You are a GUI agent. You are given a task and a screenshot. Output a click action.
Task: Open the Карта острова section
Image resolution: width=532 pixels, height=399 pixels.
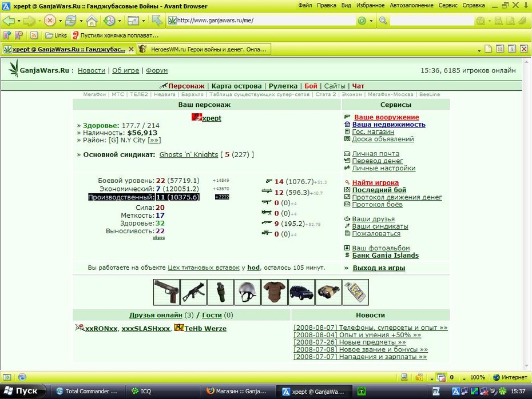pos(236,86)
